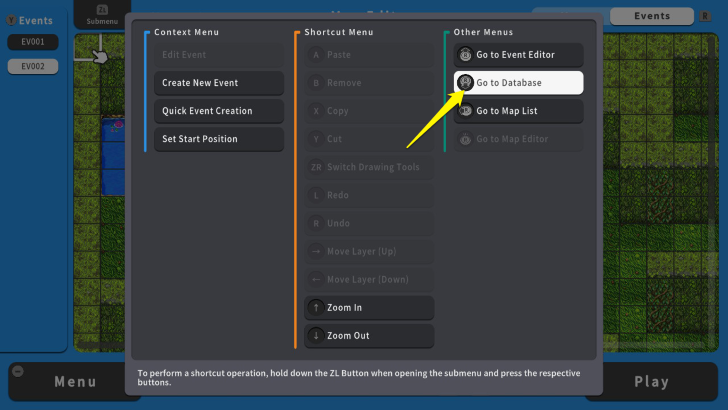
Task: Select event EV001 in Events list
Action: pos(33,42)
